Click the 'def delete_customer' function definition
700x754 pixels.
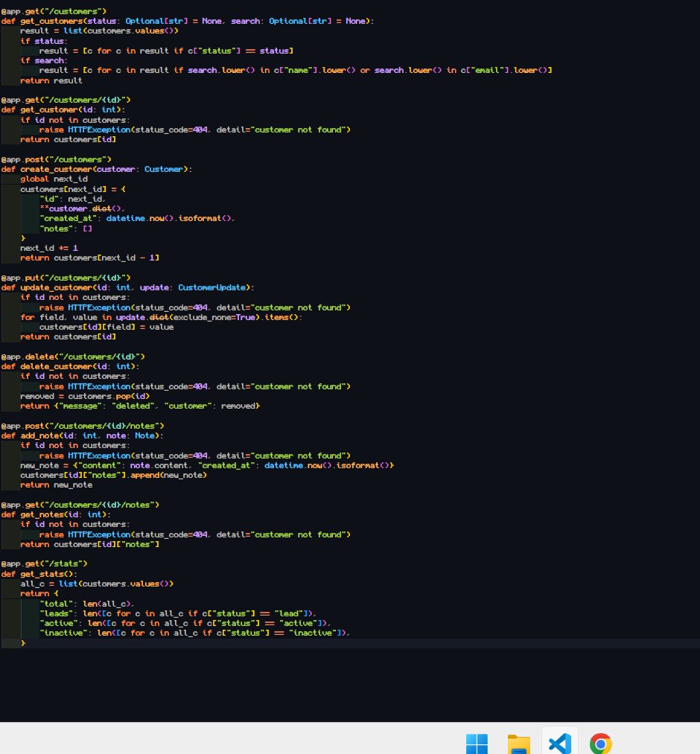(70, 366)
